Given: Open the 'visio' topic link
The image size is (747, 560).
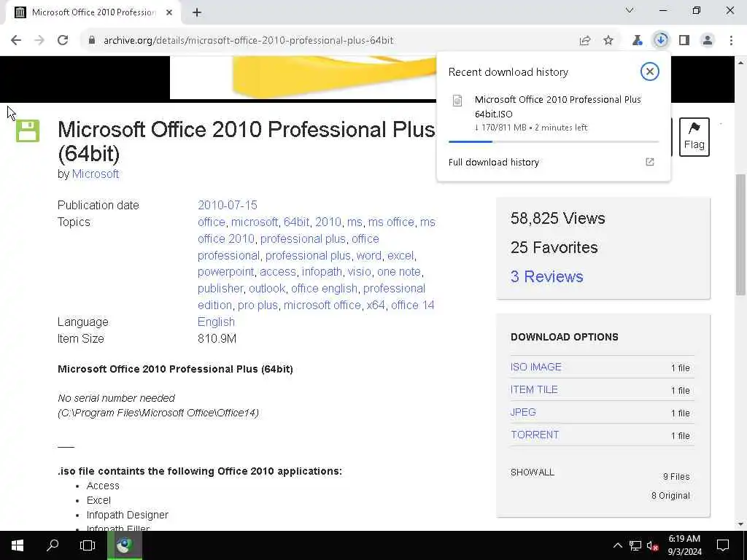Looking at the screenshot, I should pyautogui.click(x=359, y=272).
